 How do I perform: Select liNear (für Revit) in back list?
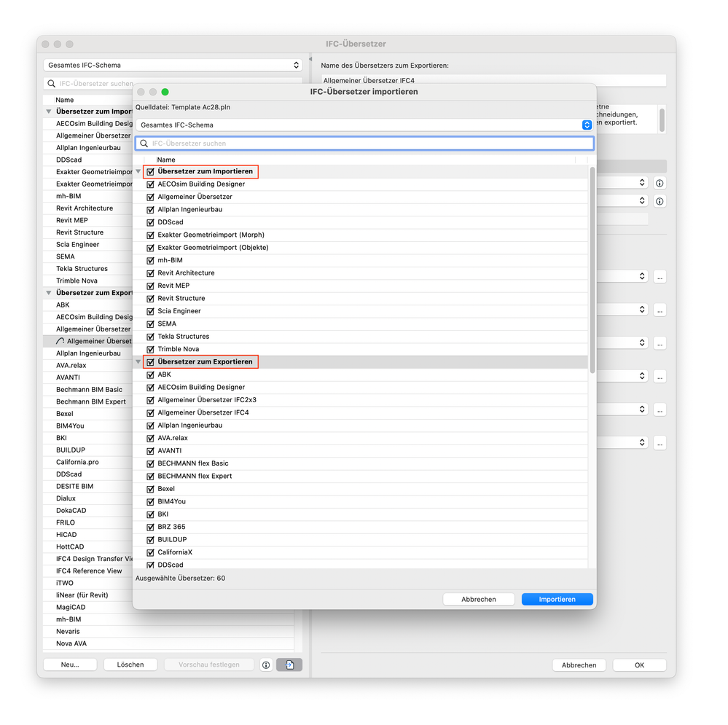click(x=88, y=595)
